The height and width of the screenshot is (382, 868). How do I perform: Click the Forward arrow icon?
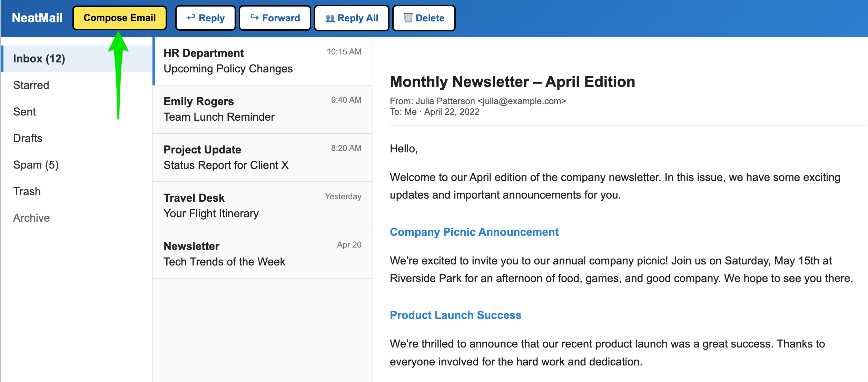tap(255, 18)
